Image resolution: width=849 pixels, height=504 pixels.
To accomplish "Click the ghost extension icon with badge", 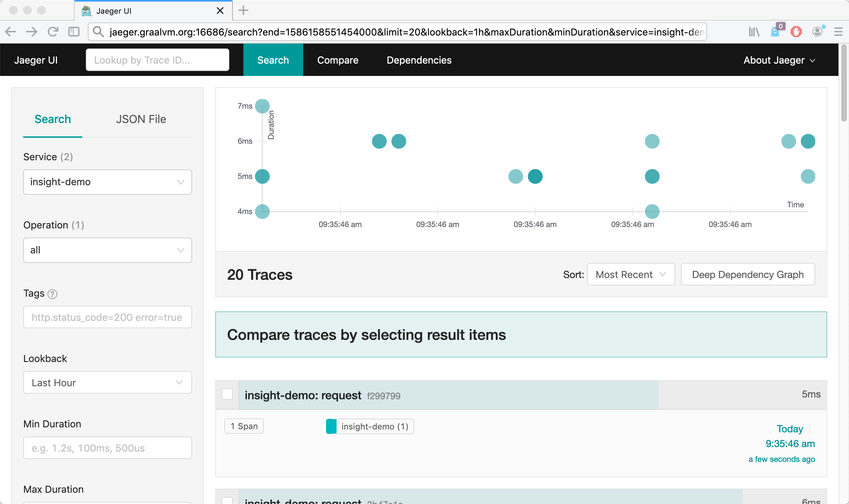I will (x=776, y=31).
